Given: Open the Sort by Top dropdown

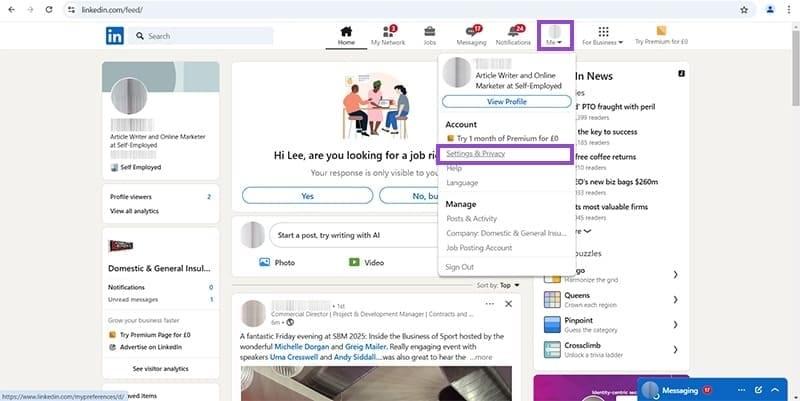Looking at the screenshot, I should point(498,285).
